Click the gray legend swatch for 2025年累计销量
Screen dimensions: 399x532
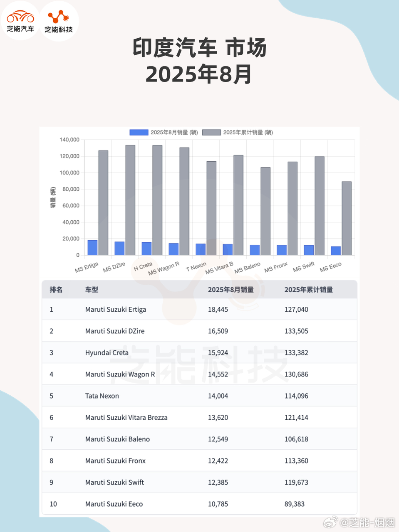click(211, 132)
